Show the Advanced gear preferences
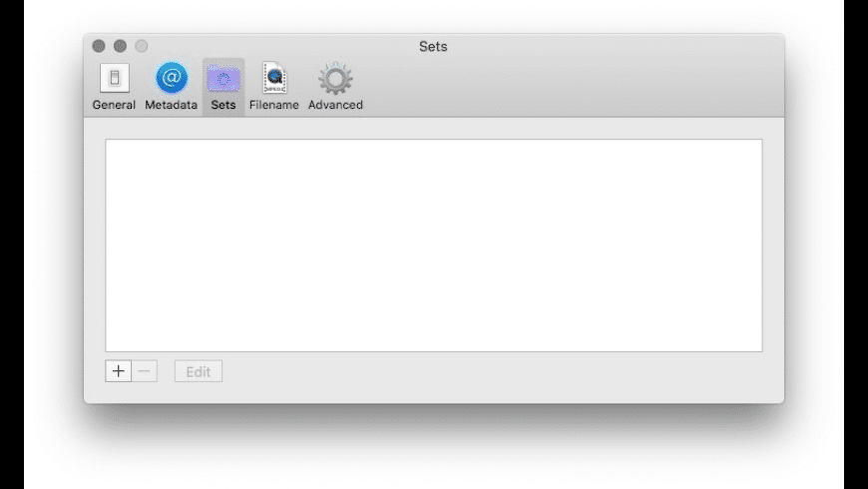This screenshot has height=489, width=868. coord(335,87)
